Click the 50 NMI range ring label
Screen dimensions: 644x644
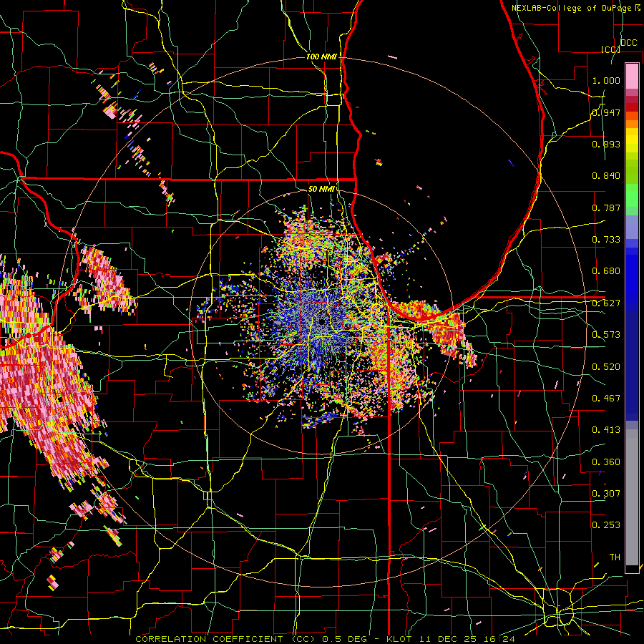point(321,189)
